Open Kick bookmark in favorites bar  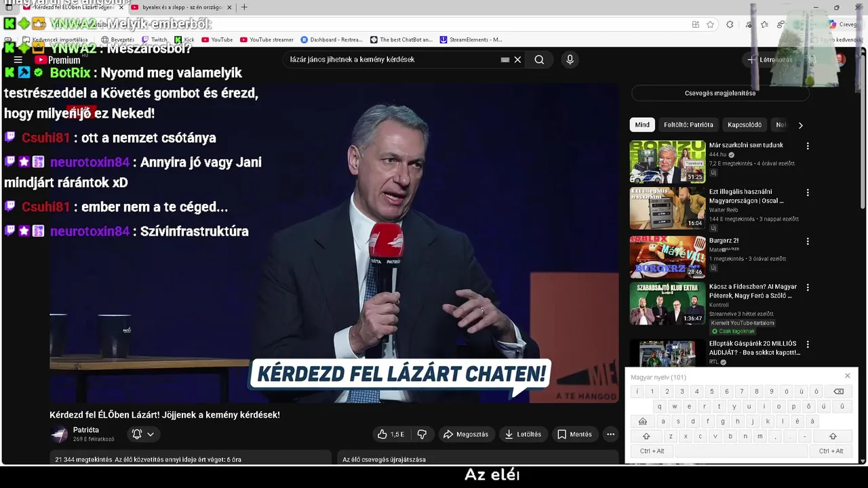point(184,40)
